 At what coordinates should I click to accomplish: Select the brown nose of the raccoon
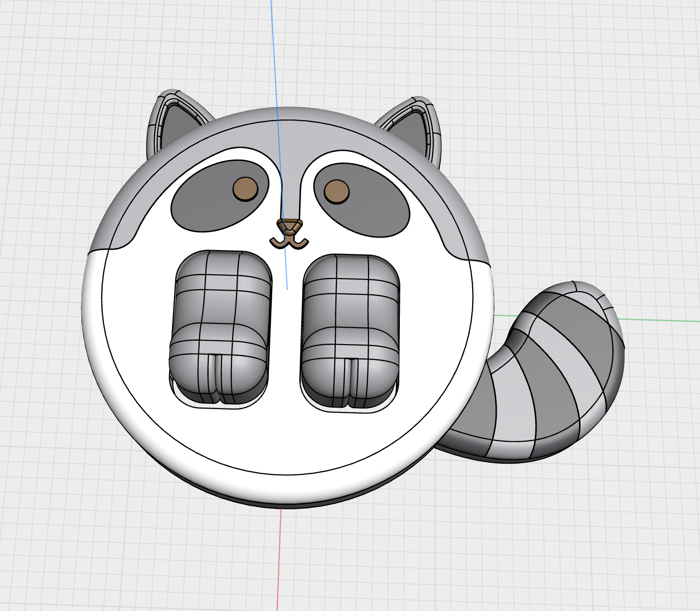[x=290, y=226]
